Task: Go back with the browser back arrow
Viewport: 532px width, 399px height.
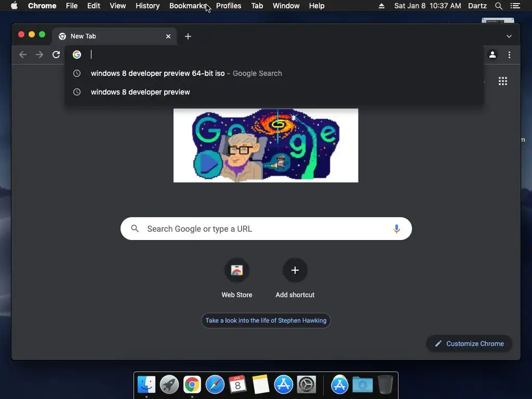Action: coord(23,55)
